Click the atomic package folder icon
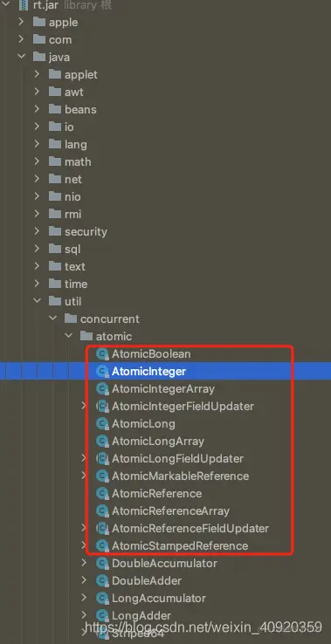The width and height of the screenshot is (331, 644). [x=86, y=336]
